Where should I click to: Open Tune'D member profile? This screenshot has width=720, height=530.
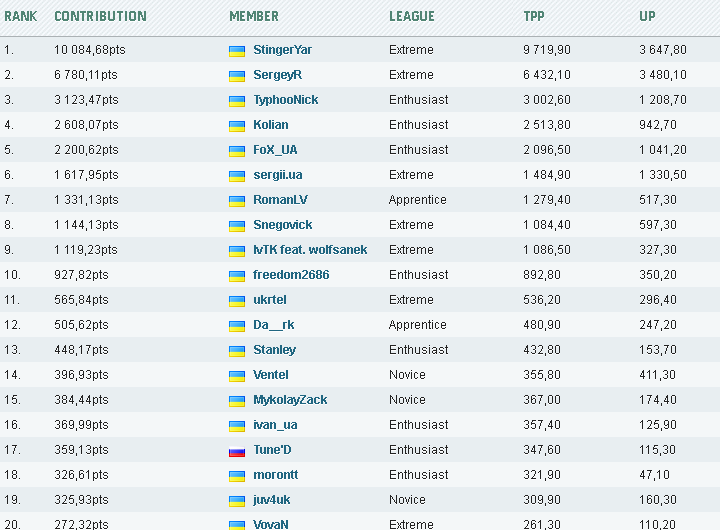point(272,450)
